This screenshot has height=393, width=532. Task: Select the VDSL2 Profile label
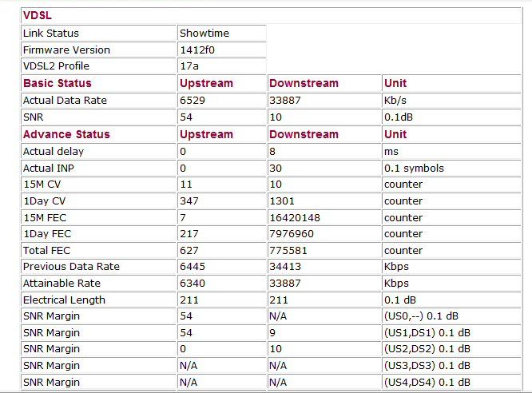pyautogui.click(x=57, y=65)
